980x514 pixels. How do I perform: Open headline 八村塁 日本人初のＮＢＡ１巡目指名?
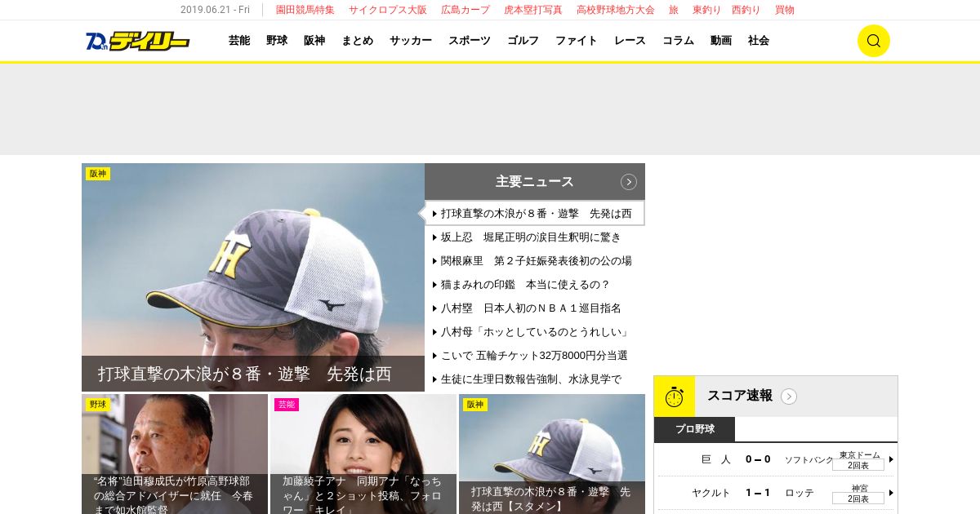point(531,308)
